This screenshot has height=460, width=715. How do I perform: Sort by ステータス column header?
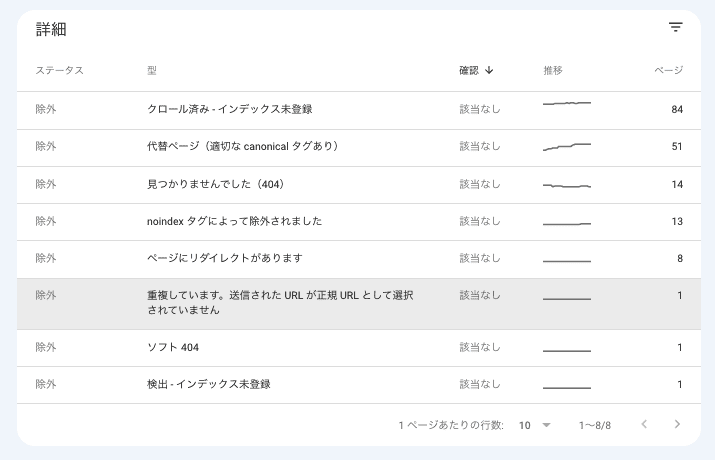tap(59, 70)
